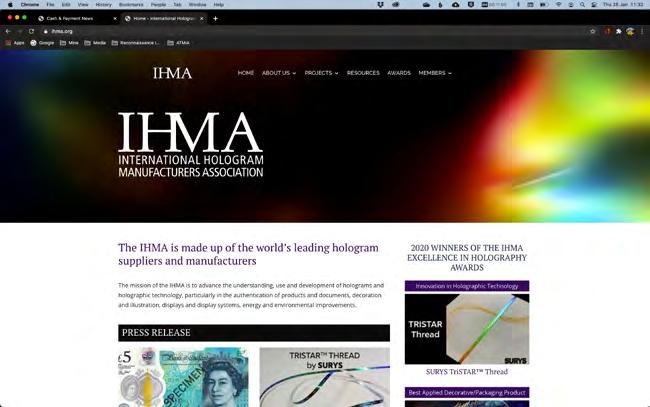This screenshot has width=650, height=407.
Task: Open the People menu
Action: pyautogui.click(x=158, y=5)
